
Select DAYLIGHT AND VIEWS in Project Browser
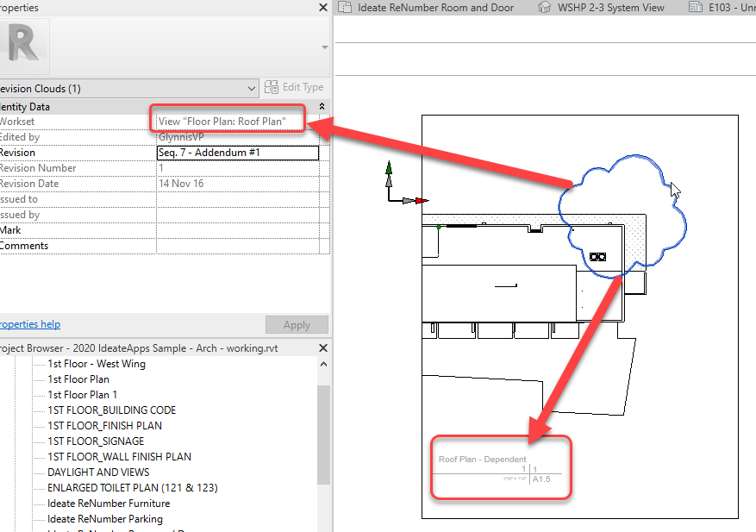[x=98, y=473]
